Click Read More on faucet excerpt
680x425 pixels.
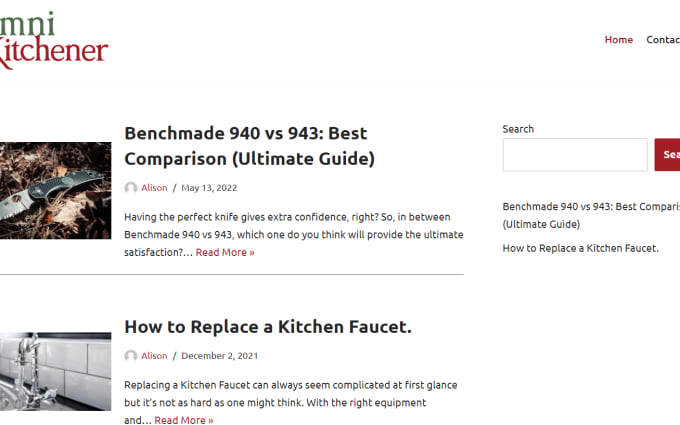tap(184, 420)
